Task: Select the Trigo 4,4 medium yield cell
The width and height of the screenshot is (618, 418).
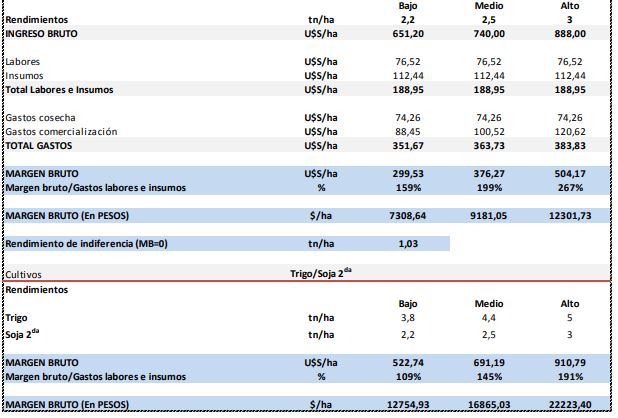Action: coord(489,317)
